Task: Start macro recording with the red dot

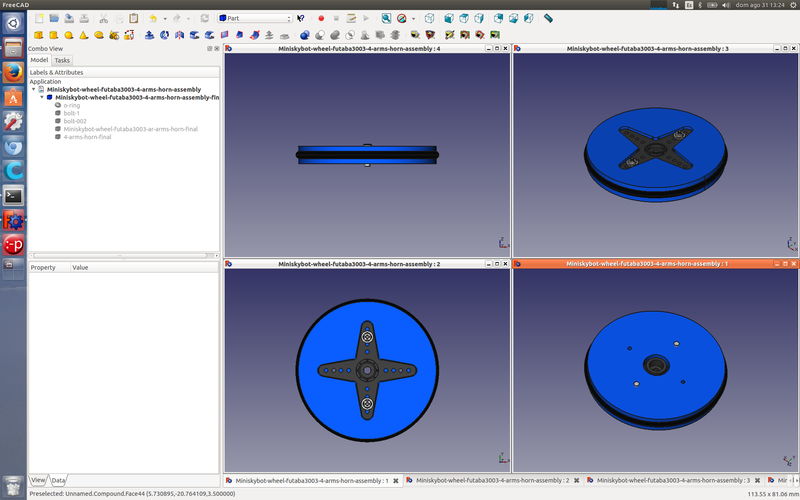Action: click(x=321, y=18)
